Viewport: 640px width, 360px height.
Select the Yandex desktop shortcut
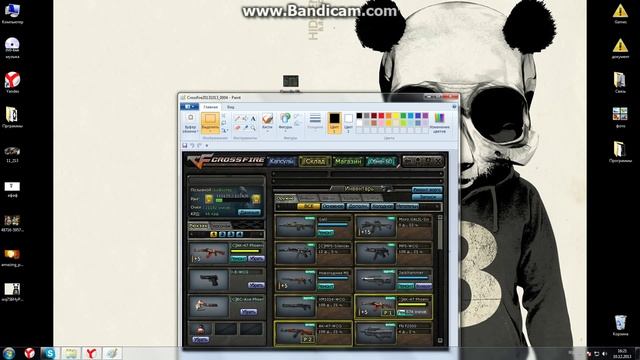(x=12, y=82)
